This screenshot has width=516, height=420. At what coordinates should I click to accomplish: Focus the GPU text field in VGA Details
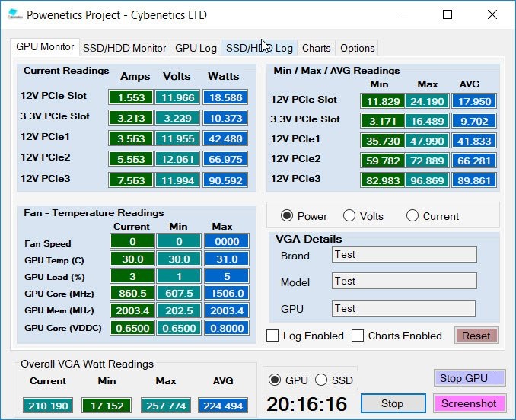(x=404, y=308)
